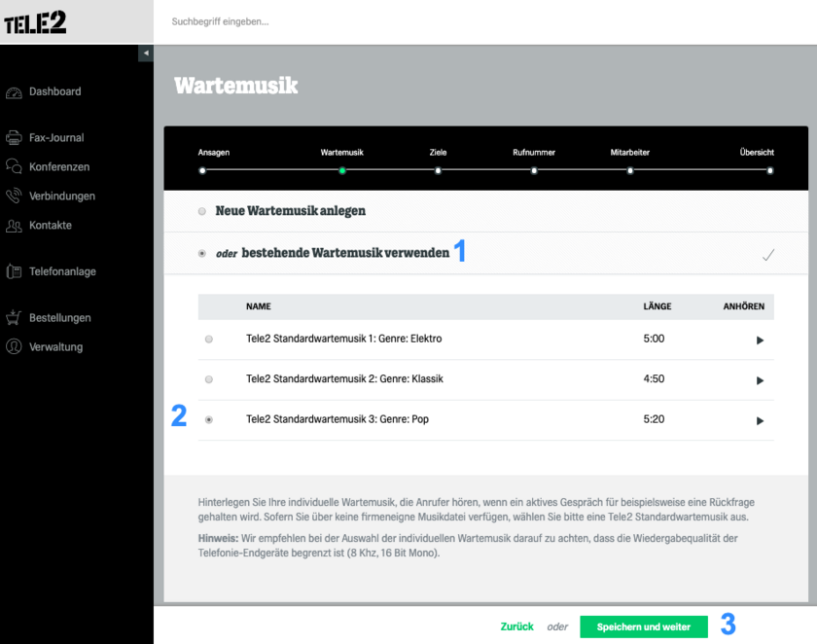
Task: Go to Konferenzen in the sidebar
Action: 59,166
